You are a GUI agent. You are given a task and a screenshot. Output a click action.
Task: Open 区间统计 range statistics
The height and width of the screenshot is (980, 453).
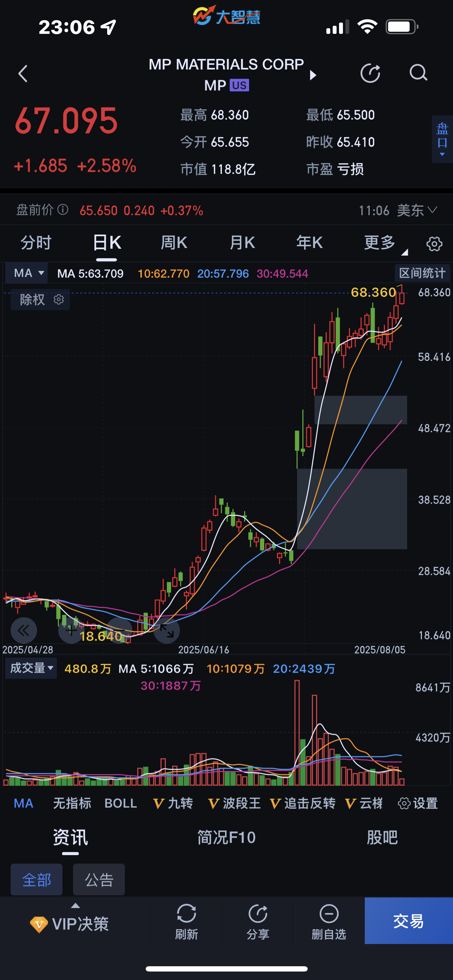point(422,273)
